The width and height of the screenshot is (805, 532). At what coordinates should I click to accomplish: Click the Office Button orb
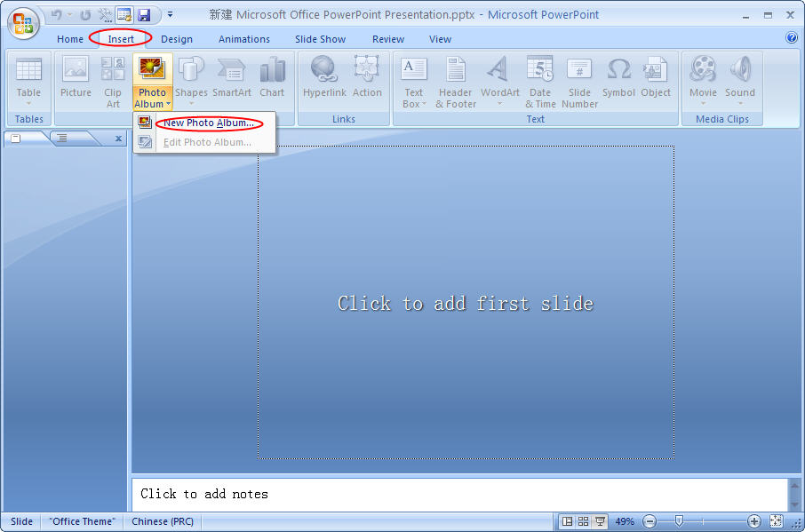[x=23, y=23]
